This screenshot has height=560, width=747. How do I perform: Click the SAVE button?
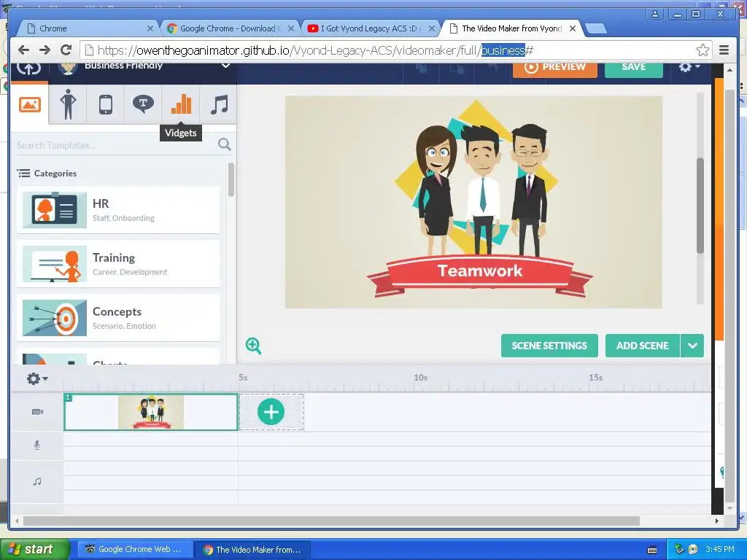(x=634, y=68)
